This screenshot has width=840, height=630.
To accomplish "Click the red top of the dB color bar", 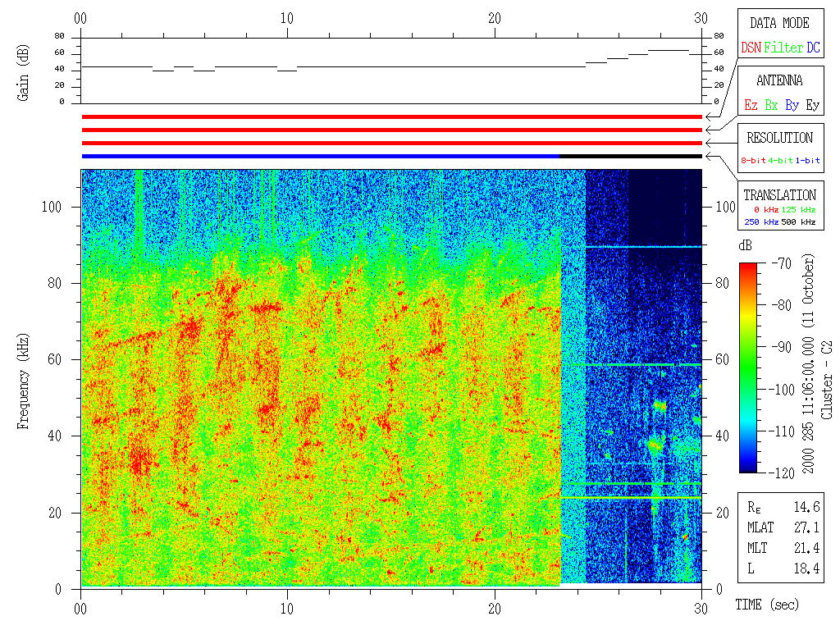I will [748, 267].
